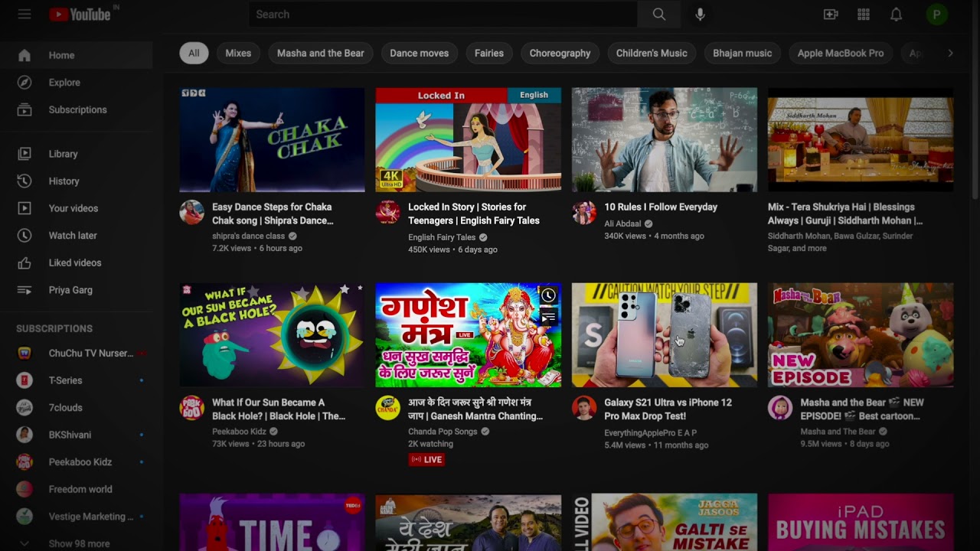980x551 pixels.
Task: Select the Apple MacBook Pro chip
Action: point(841,53)
